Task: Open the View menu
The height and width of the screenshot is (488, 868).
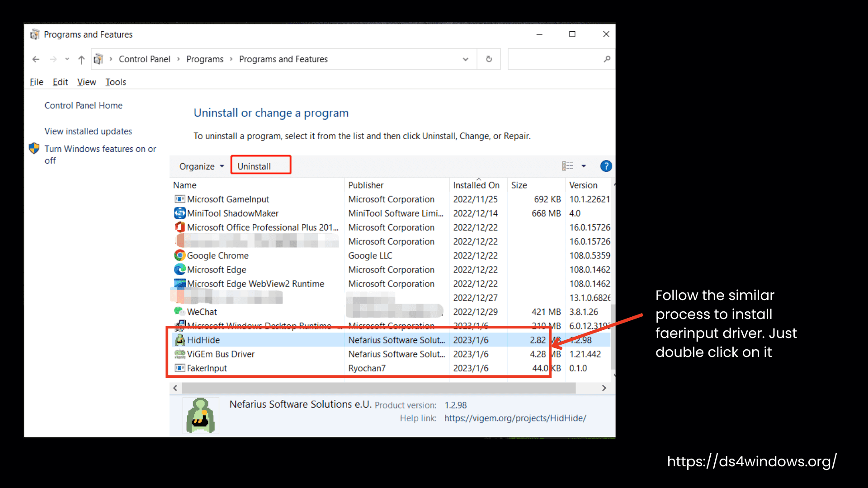Action: coord(86,82)
